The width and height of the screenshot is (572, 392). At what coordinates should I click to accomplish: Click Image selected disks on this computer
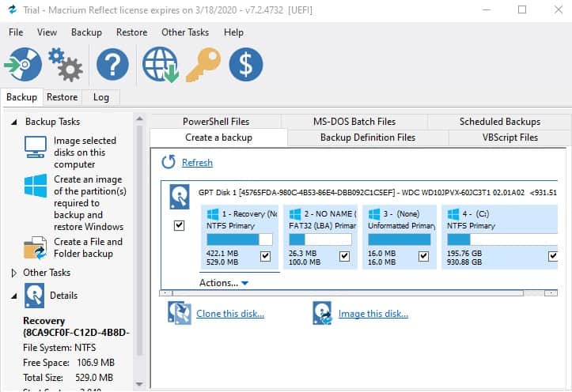85,153
